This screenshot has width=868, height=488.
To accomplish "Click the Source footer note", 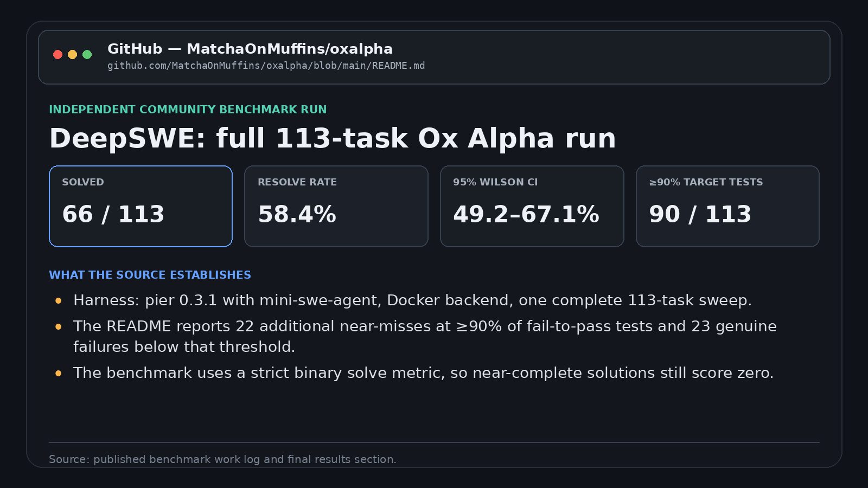I will point(222,459).
